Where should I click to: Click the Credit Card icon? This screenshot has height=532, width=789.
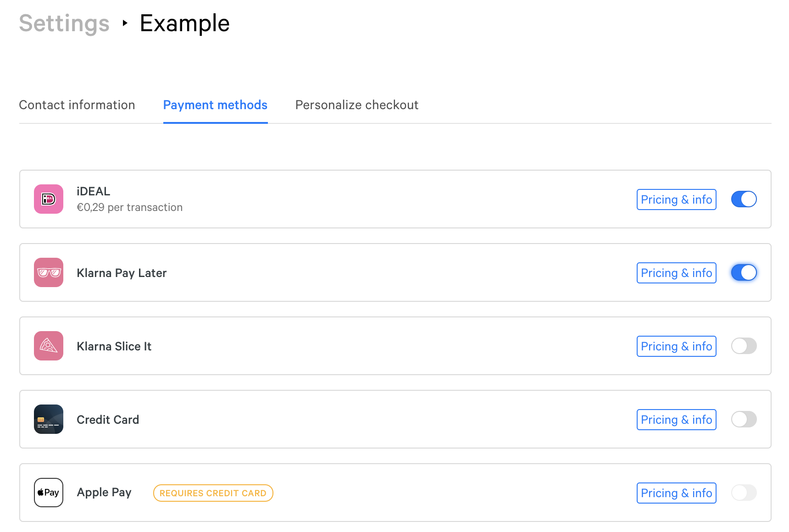point(49,419)
